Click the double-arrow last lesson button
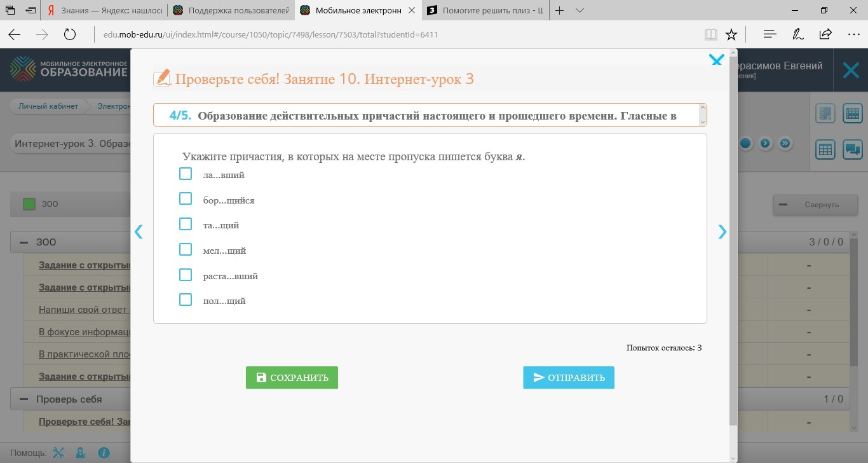Viewport: 868px width, 463px height. click(x=786, y=143)
